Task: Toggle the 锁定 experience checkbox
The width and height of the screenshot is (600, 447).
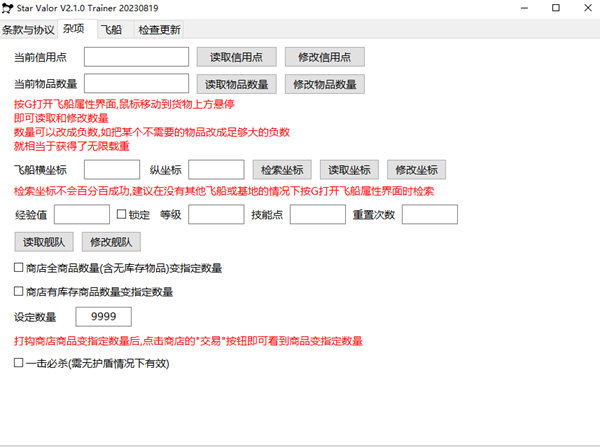Action: (121, 214)
